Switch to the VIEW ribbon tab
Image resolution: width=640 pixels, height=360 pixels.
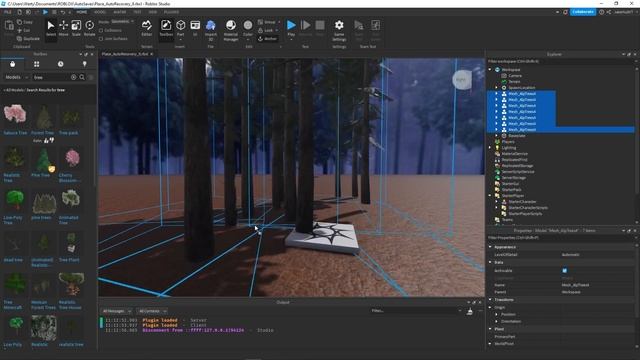153,12
